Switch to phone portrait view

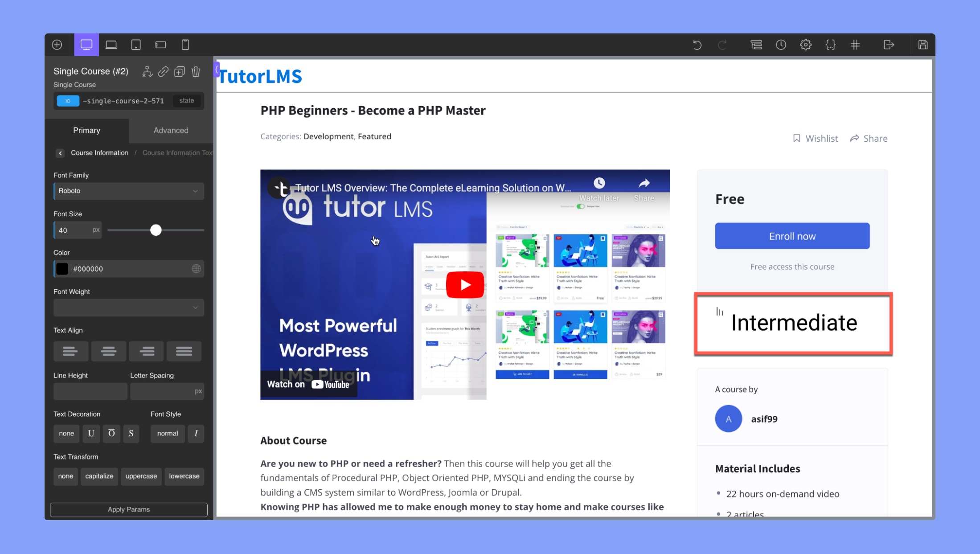[x=185, y=45]
